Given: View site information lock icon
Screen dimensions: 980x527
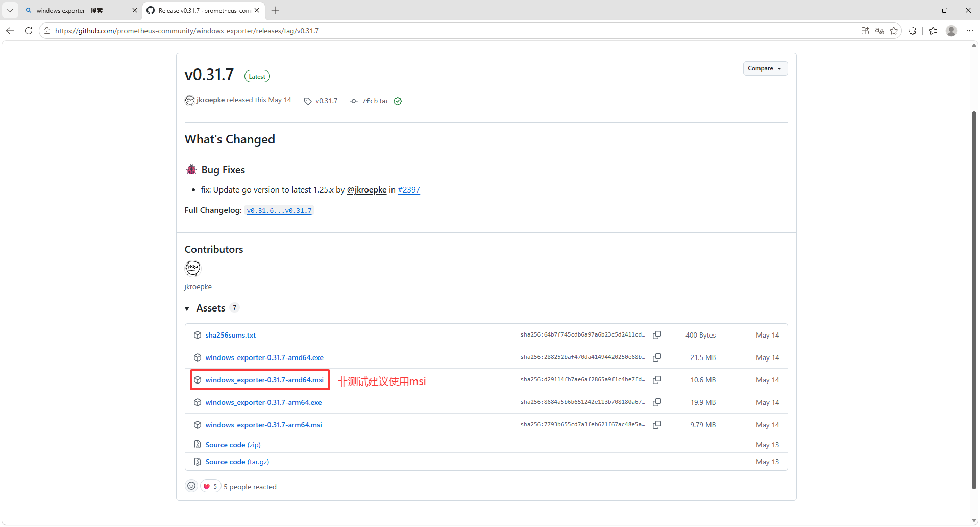Looking at the screenshot, I should tap(47, 31).
